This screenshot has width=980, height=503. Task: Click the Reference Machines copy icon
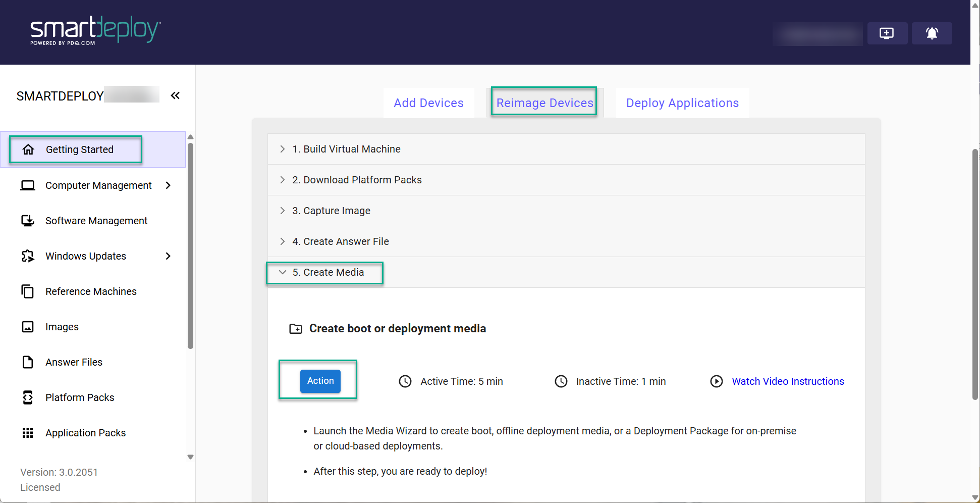28,291
